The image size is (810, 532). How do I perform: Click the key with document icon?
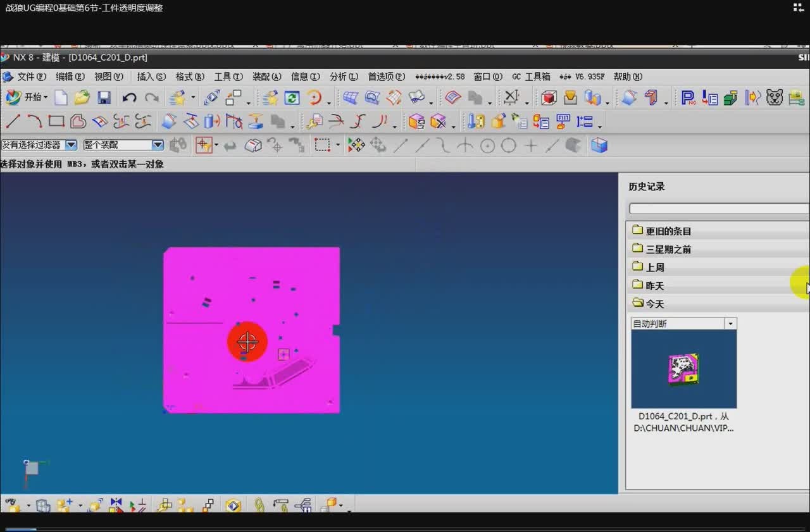click(x=313, y=121)
